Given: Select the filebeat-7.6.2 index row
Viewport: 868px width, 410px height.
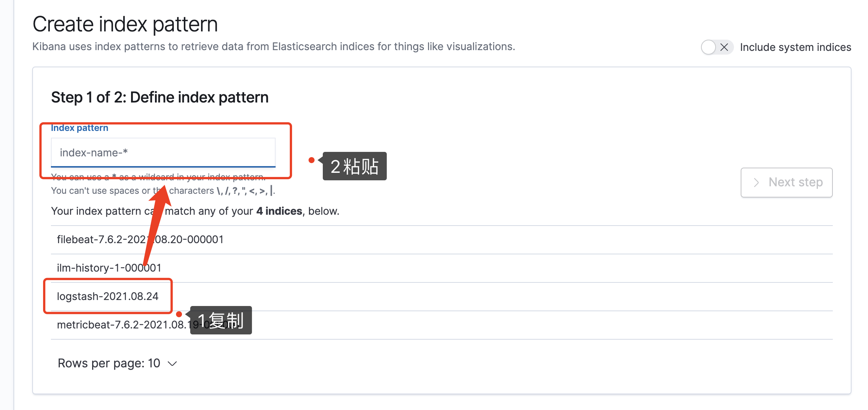Looking at the screenshot, I should point(140,239).
